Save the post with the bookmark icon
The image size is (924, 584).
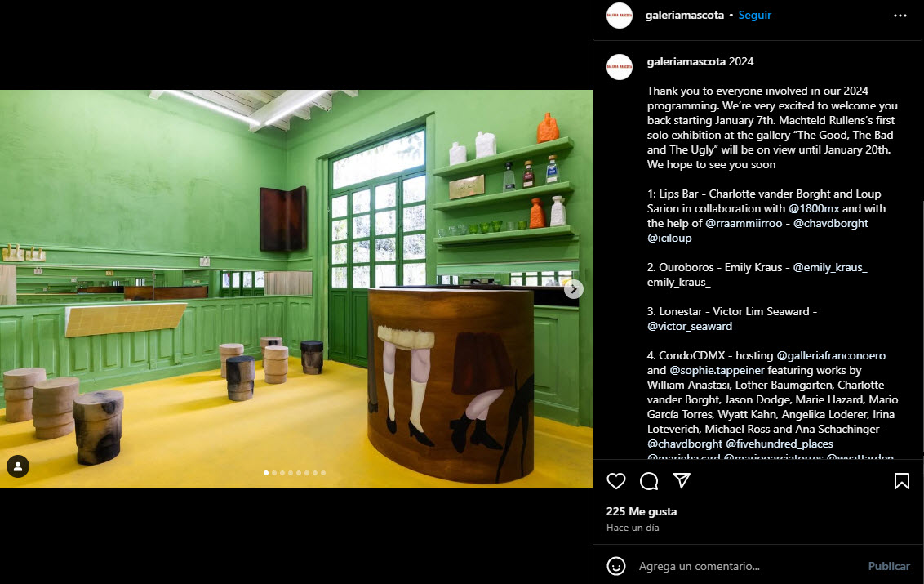[x=902, y=481]
